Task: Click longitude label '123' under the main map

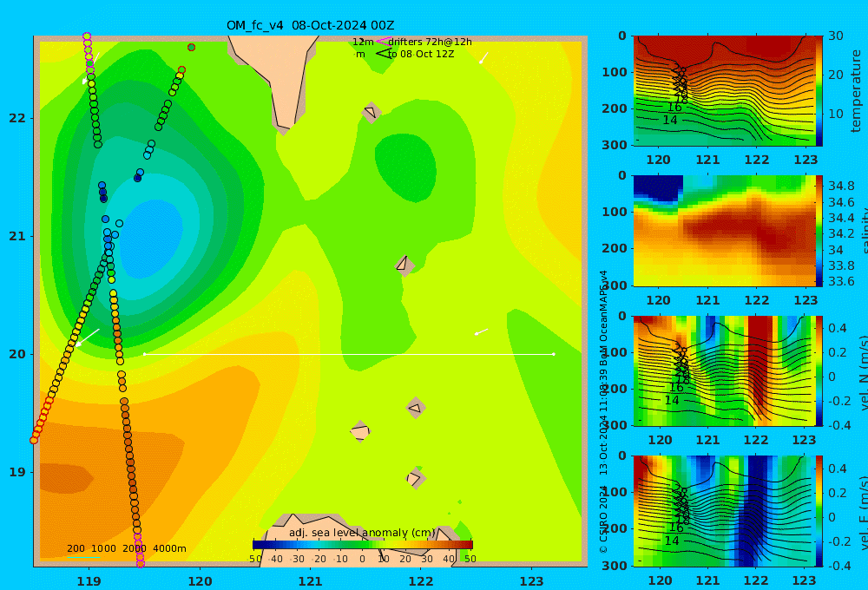Action: tap(532, 581)
